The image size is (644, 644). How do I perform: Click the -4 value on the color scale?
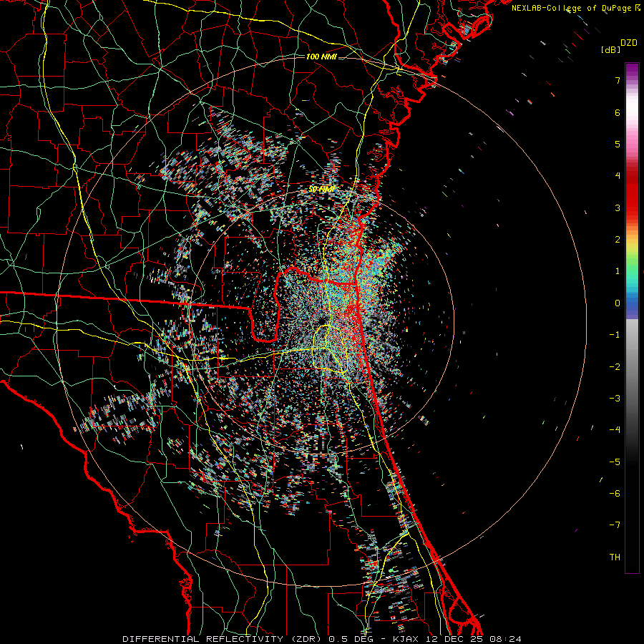[615, 430]
